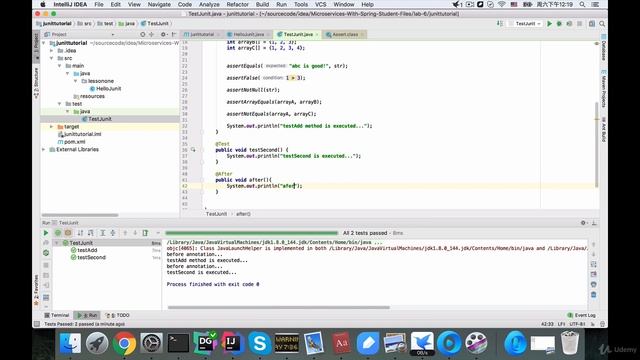Collapse the junittutorial project root node
640x360 pixels.
click(44, 43)
